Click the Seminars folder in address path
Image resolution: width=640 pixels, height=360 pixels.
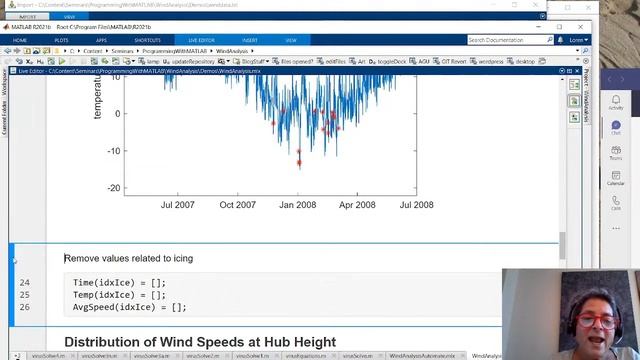tap(122, 51)
